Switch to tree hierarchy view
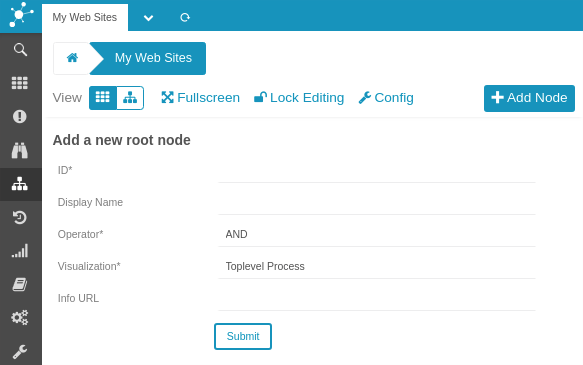This screenshot has width=583, height=365. coord(130,98)
